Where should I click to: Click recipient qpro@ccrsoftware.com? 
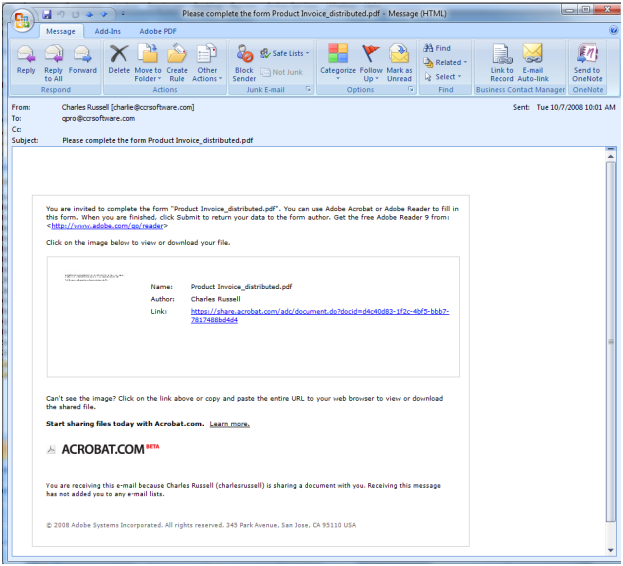(98, 118)
